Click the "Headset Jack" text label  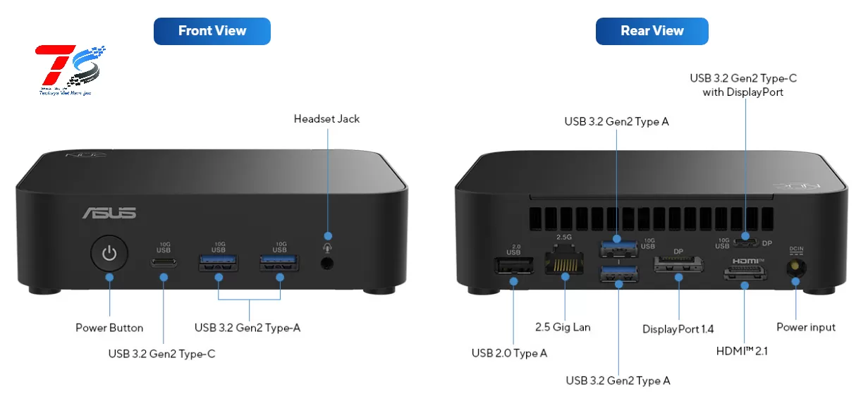pos(326,118)
